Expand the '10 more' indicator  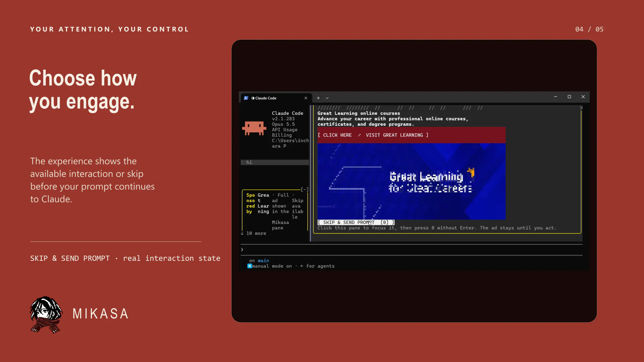click(254, 233)
